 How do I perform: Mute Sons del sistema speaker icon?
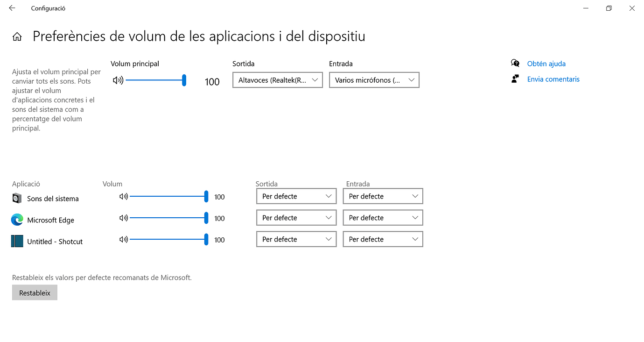tap(124, 197)
